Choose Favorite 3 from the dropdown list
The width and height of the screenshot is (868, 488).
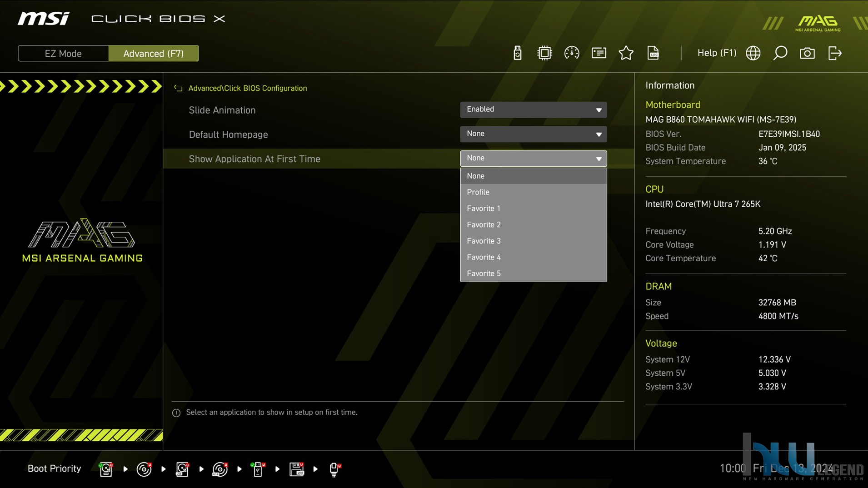534,241
